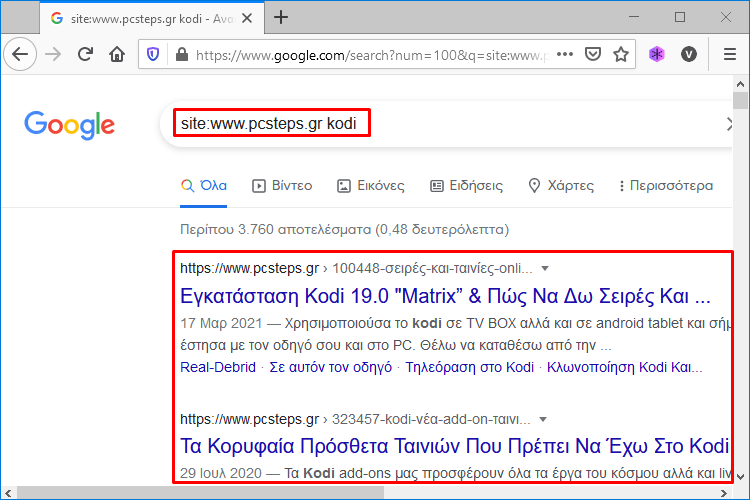Click the horizontal scrollbar left arrow

pyautogui.click(x=8, y=493)
